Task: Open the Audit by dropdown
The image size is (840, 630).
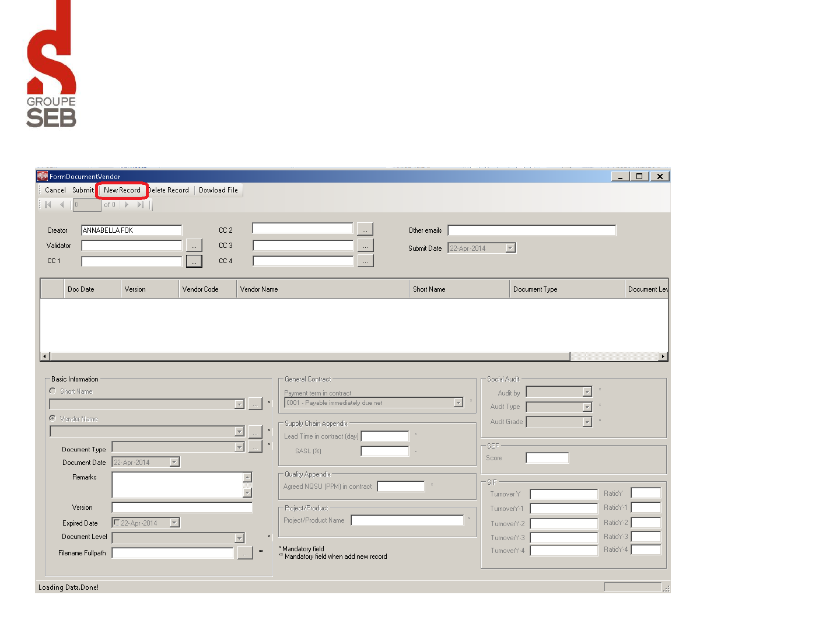Action: 587,392
